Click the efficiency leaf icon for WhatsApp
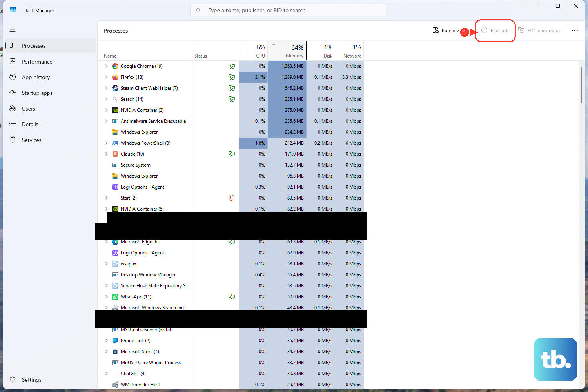Screen dimensions: 588x392 [232, 297]
